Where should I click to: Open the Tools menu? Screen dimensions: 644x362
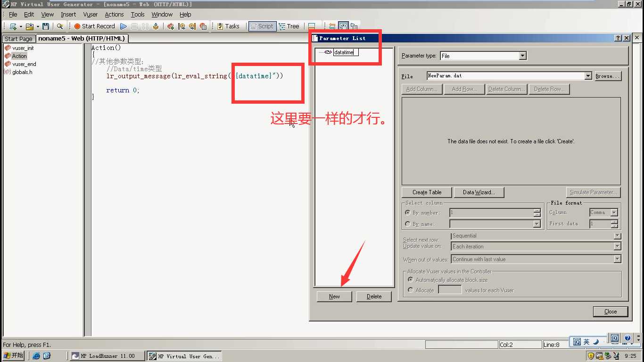[x=138, y=15]
